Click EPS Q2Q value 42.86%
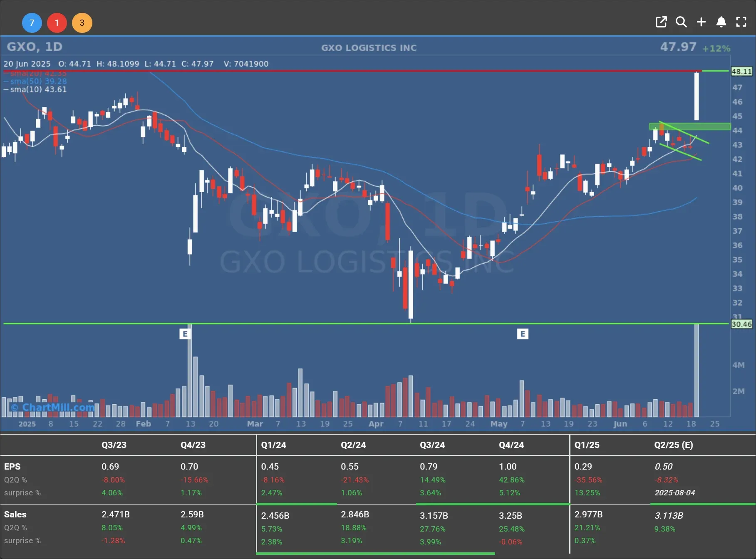Viewport: 756px width, 559px height. click(x=512, y=480)
